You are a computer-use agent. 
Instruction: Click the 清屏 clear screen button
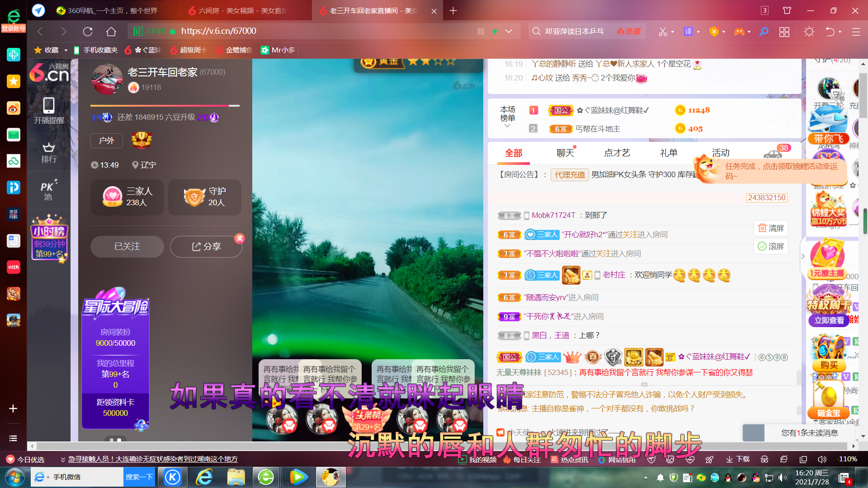coord(771,228)
